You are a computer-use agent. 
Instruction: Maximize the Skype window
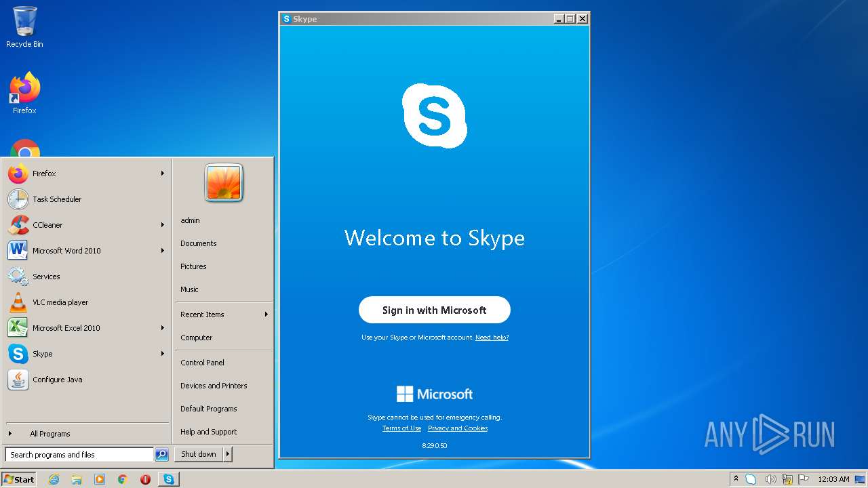(x=570, y=19)
